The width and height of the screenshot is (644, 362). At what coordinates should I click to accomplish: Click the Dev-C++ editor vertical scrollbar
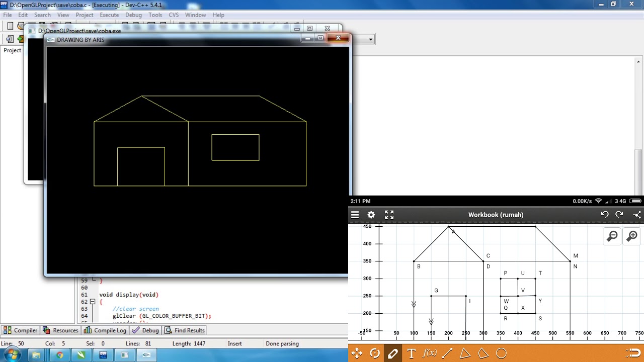click(639, 171)
